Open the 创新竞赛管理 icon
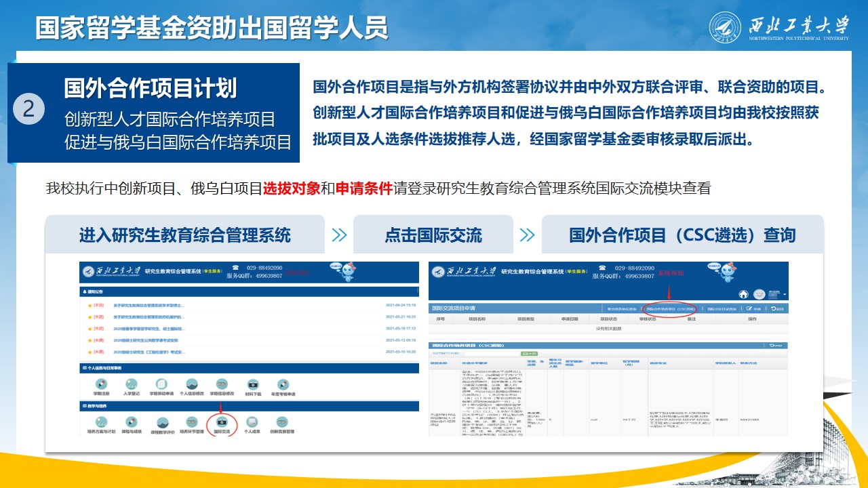Viewport: 868px width, 488px height. [282, 424]
